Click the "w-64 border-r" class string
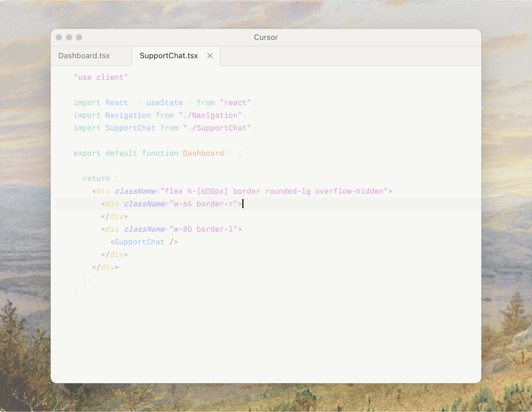This screenshot has height=412, width=532. [x=203, y=204]
